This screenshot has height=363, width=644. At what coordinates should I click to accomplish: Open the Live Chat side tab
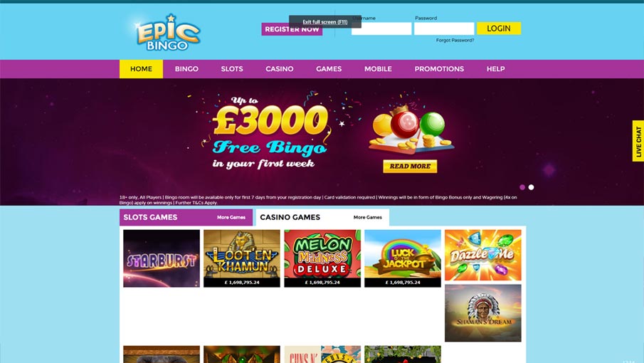[x=638, y=141]
